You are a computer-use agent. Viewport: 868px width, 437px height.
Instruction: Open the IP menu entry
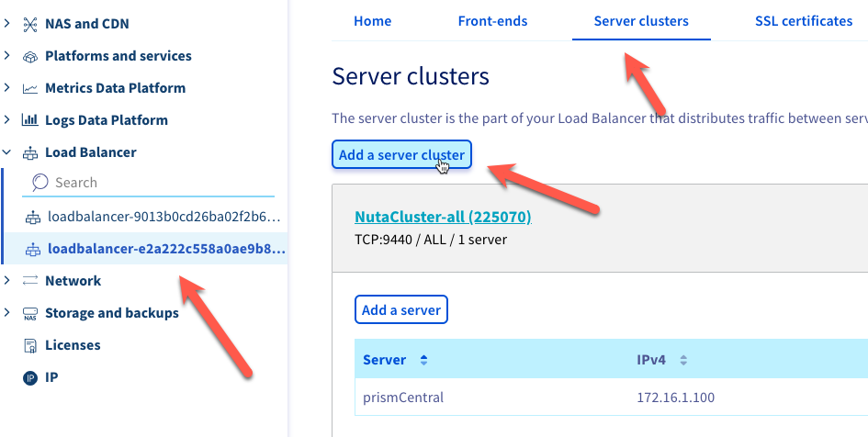[x=51, y=377]
